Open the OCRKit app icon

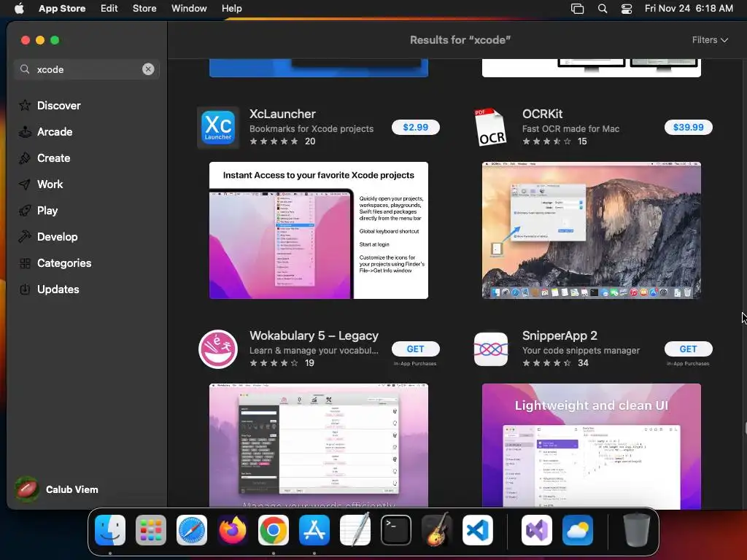click(491, 127)
